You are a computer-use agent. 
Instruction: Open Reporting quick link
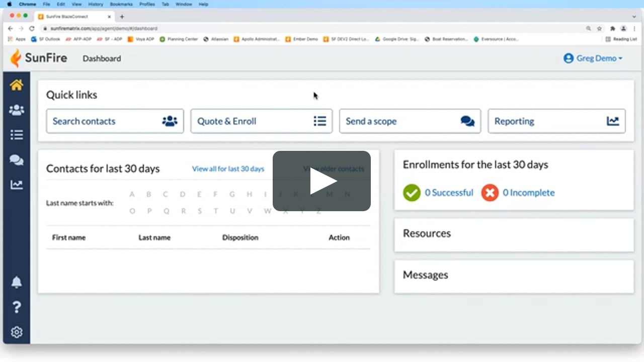point(557,121)
